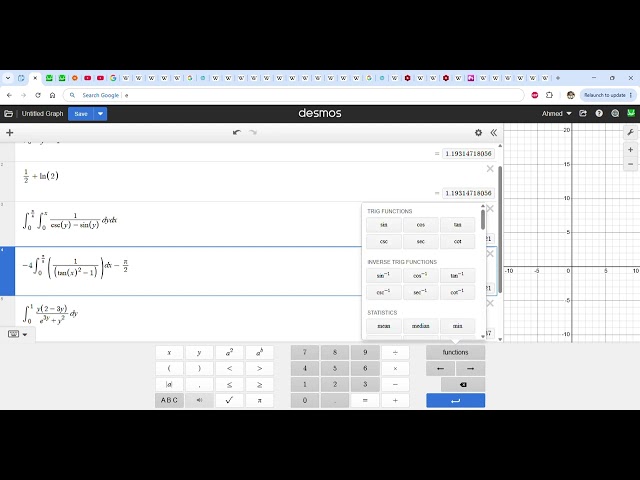Insert the inverse sin function
The height and width of the screenshot is (480, 640).
(384, 276)
